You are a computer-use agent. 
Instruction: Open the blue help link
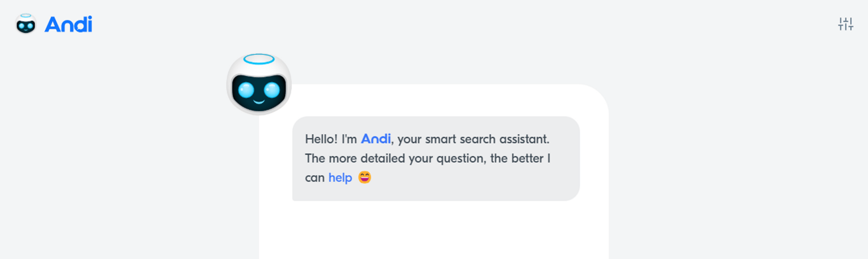(340, 178)
